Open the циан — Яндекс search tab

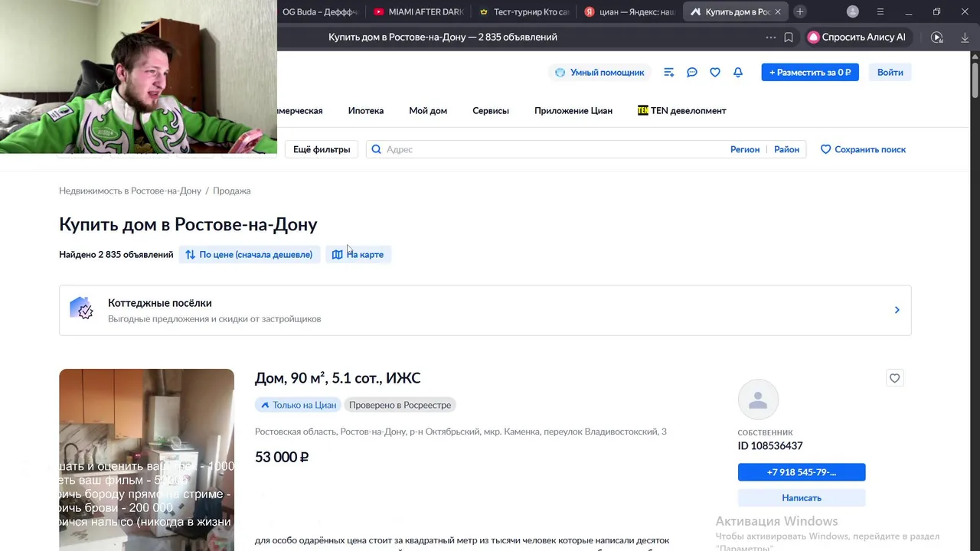(629, 11)
